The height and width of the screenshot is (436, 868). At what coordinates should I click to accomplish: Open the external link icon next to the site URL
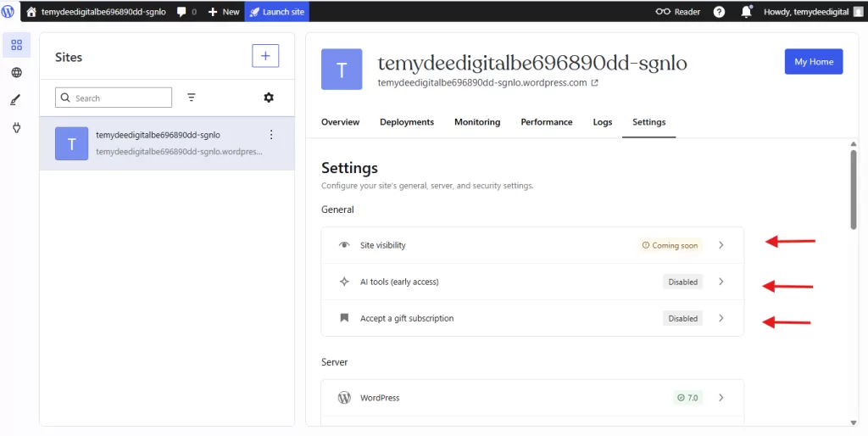(594, 83)
